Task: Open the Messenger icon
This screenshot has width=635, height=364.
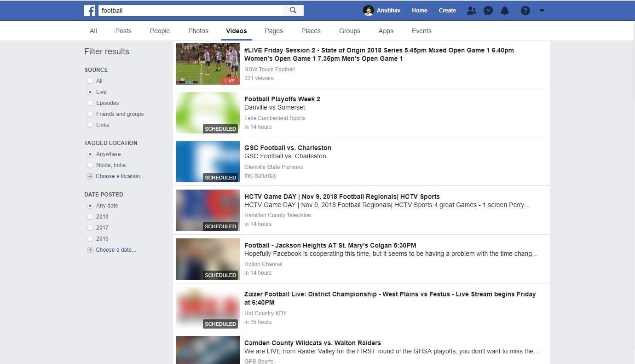Action: pos(488,10)
